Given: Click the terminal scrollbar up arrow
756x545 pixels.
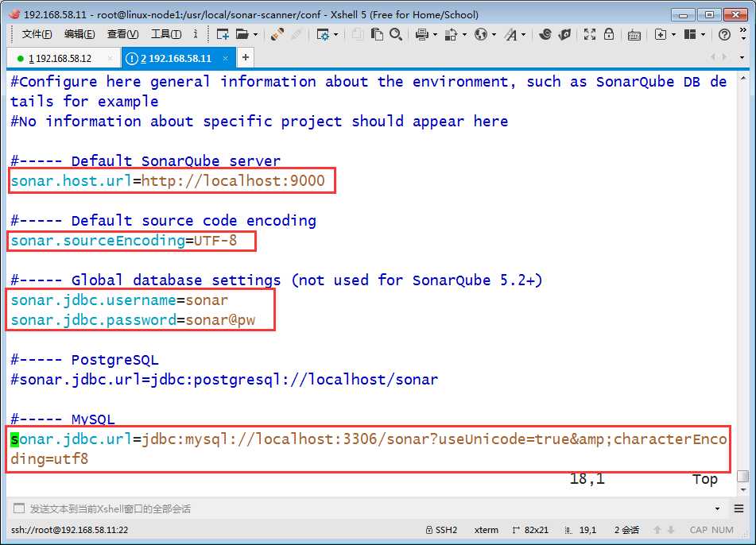Looking at the screenshot, I should click(x=743, y=78).
